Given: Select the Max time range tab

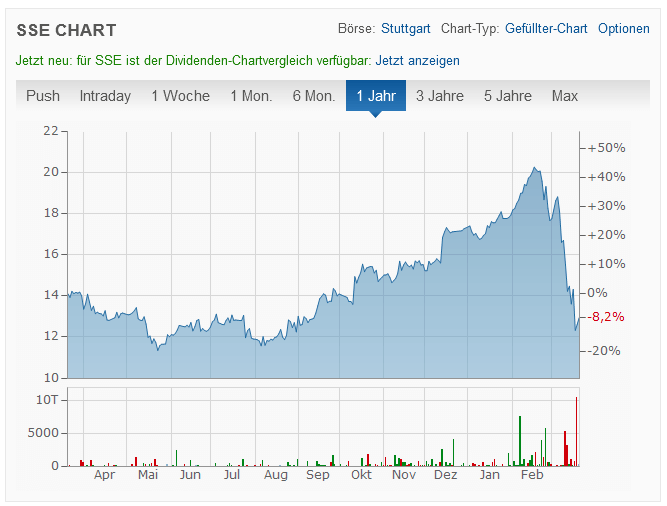Looking at the screenshot, I should (564, 96).
